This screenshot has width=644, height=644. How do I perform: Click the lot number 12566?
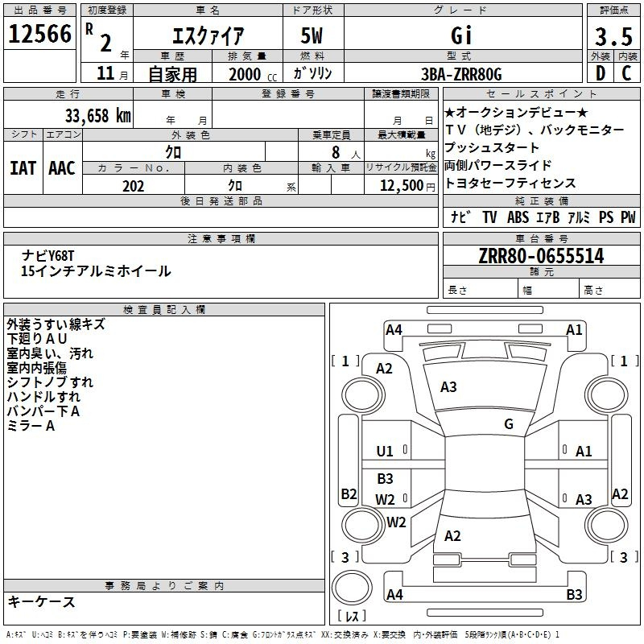39,35
